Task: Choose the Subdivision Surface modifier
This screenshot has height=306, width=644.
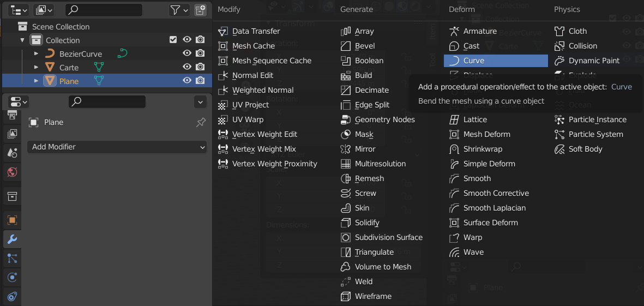Action: pyautogui.click(x=388, y=237)
